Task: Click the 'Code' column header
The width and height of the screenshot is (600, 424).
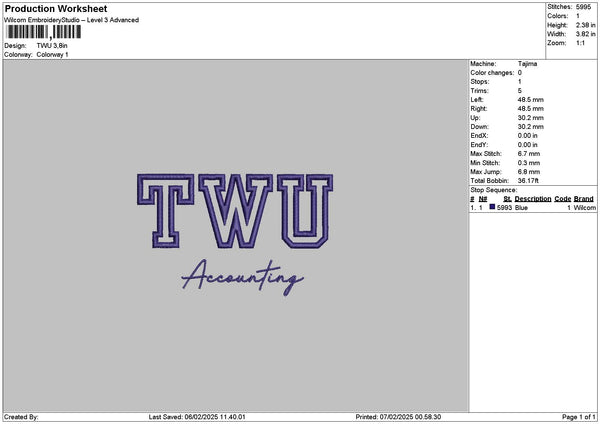Action: (x=562, y=199)
